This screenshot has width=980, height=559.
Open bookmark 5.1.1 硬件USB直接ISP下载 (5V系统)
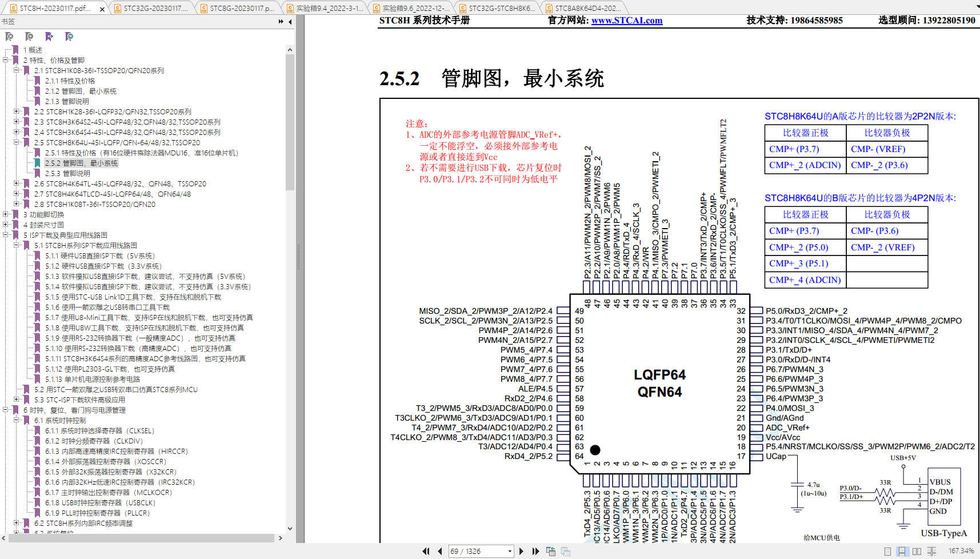(x=100, y=255)
